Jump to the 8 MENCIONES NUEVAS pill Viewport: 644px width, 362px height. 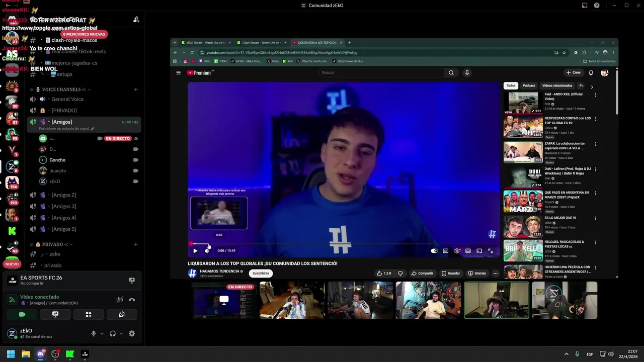84,34
